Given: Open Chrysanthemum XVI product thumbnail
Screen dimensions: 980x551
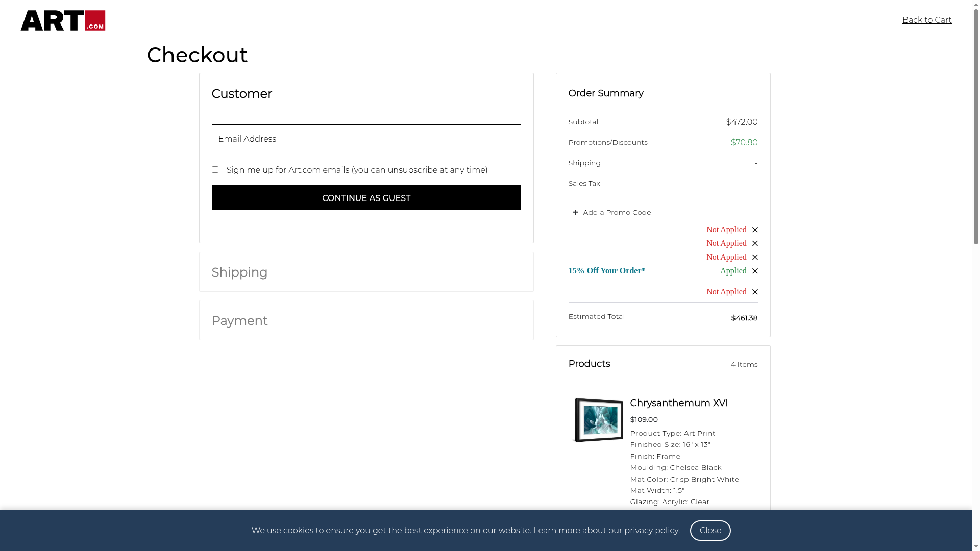Looking at the screenshot, I should click(598, 420).
